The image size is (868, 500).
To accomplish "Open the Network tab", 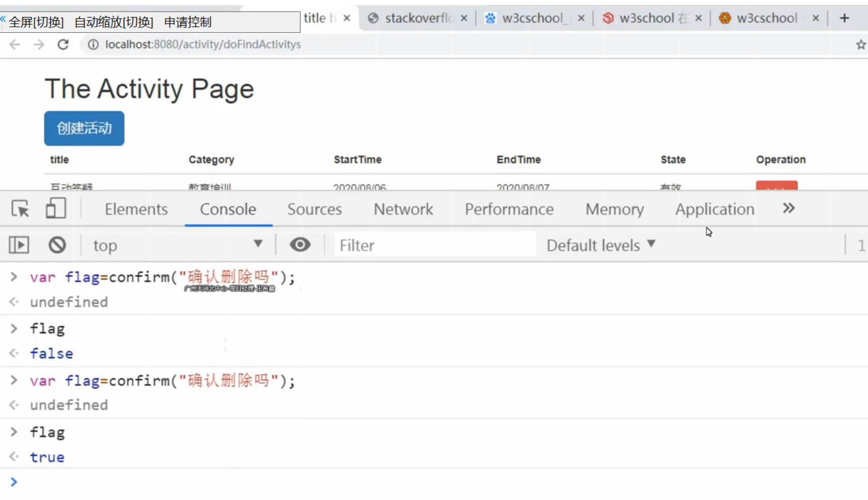I will click(x=403, y=209).
